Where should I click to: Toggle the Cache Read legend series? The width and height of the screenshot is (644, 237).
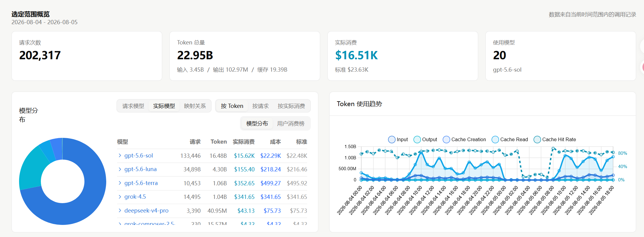pos(510,139)
